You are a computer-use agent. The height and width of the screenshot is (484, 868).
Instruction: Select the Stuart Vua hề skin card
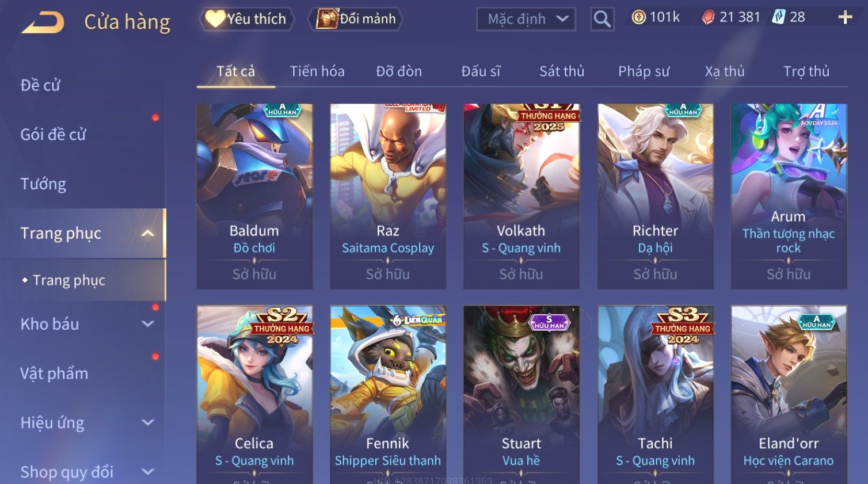(x=521, y=394)
